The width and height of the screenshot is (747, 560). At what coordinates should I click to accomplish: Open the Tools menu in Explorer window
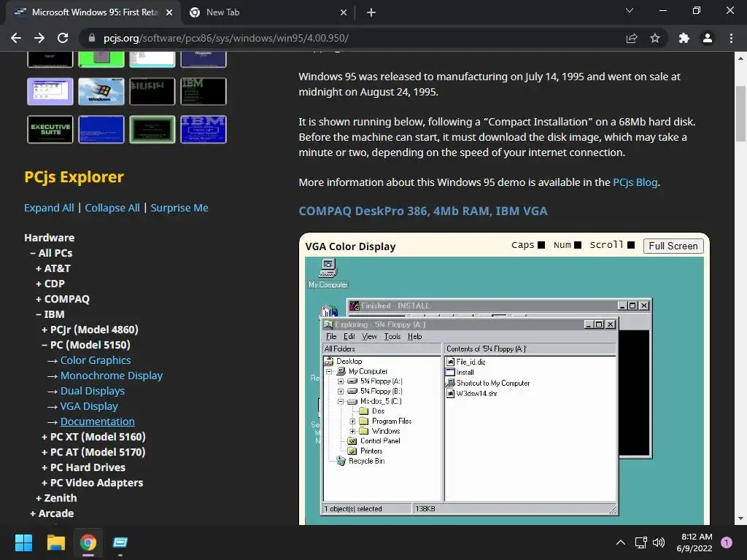(392, 337)
